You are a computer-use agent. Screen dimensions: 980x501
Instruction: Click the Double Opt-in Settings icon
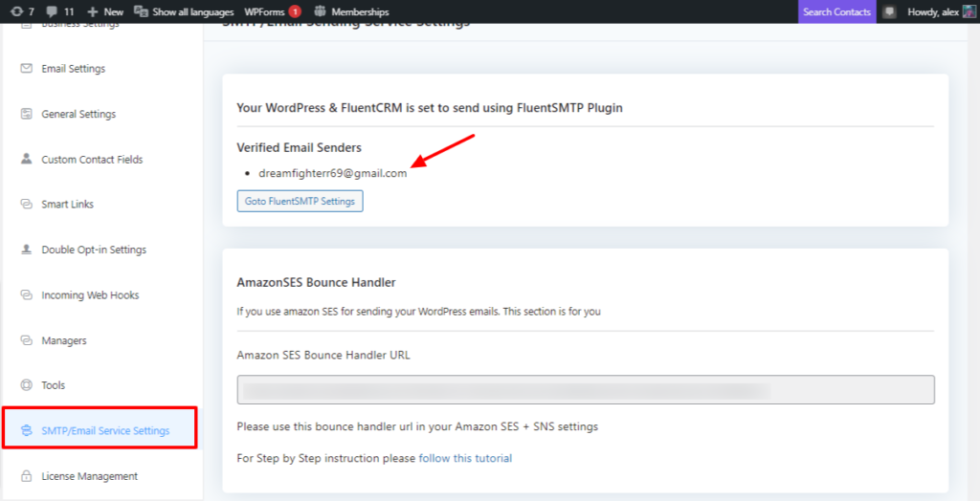pyautogui.click(x=26, y=250)
